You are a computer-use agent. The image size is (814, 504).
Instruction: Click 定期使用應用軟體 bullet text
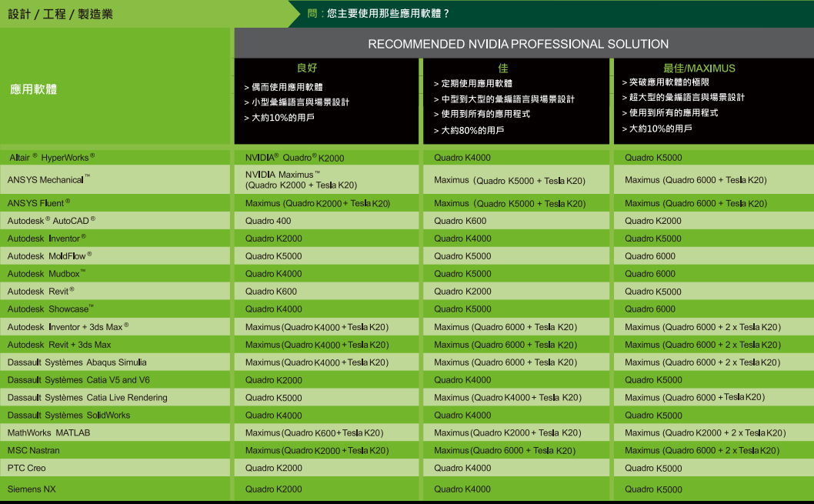[x=476, y=83]
